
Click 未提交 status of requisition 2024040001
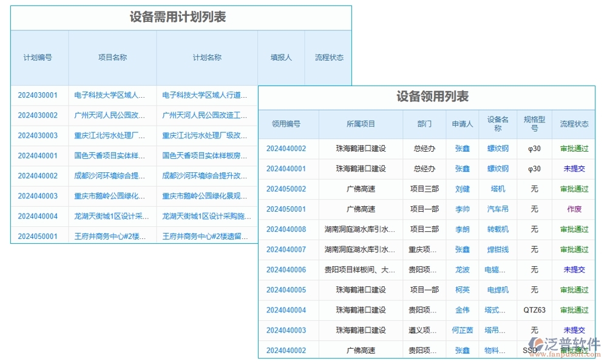(573, 169)
